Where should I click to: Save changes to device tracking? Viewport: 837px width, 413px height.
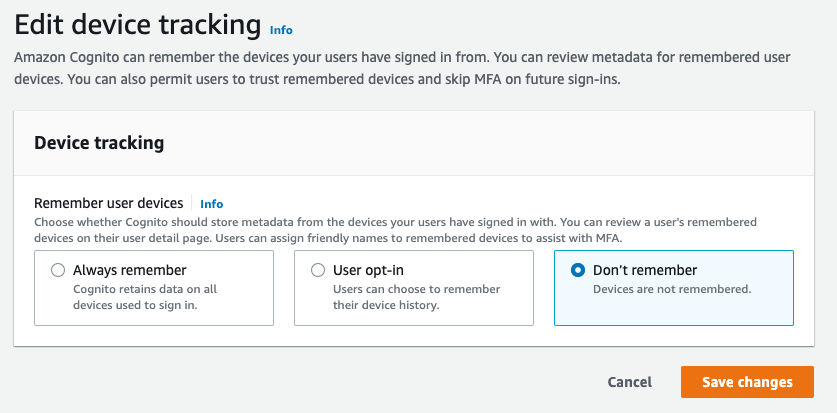tap(747, 382)
